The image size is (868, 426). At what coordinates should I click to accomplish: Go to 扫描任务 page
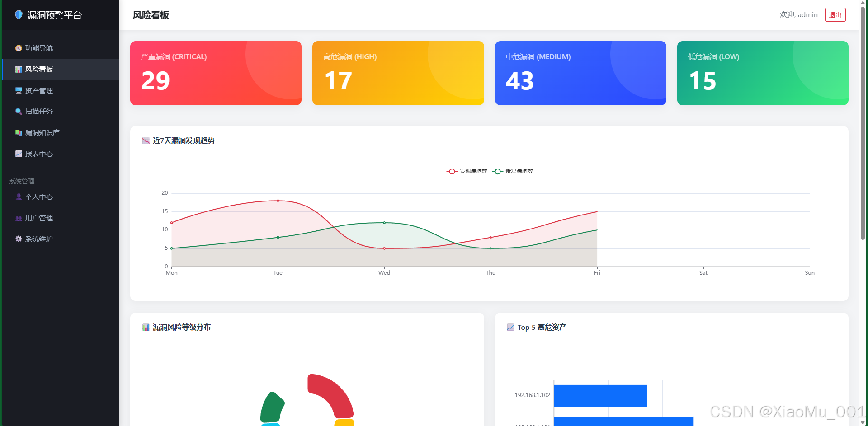61,111
